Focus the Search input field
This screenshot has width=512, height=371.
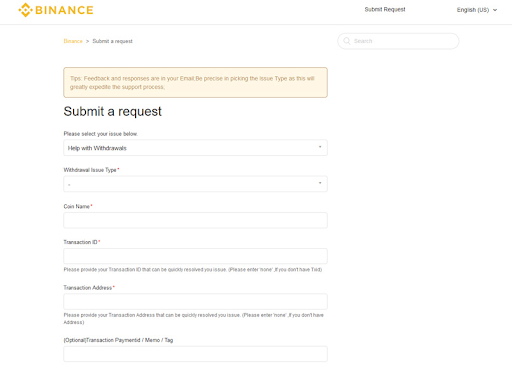click(398, 41)
